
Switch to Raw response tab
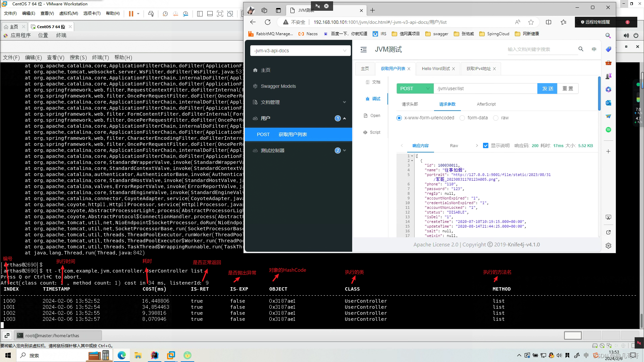click(x=454, y=146)
